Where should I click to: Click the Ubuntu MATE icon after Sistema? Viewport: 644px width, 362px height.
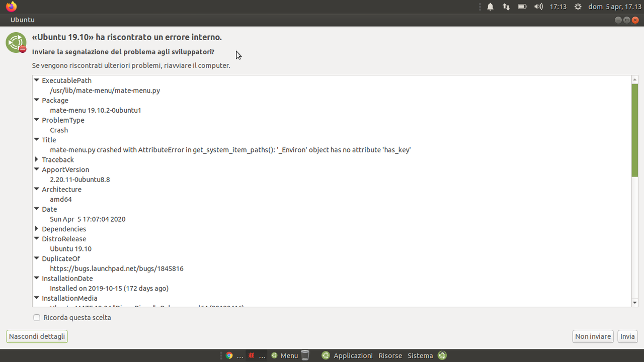(x=442, y=355)
